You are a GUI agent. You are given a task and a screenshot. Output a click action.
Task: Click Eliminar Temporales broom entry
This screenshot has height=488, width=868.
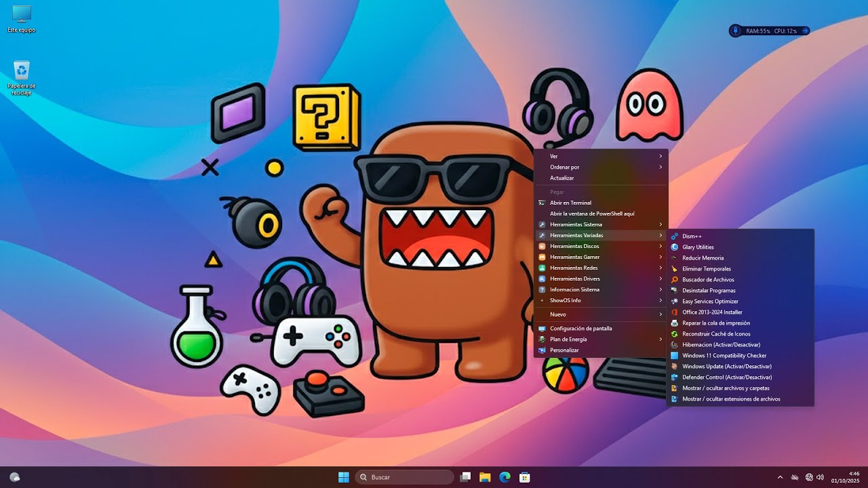pos(741,268)
